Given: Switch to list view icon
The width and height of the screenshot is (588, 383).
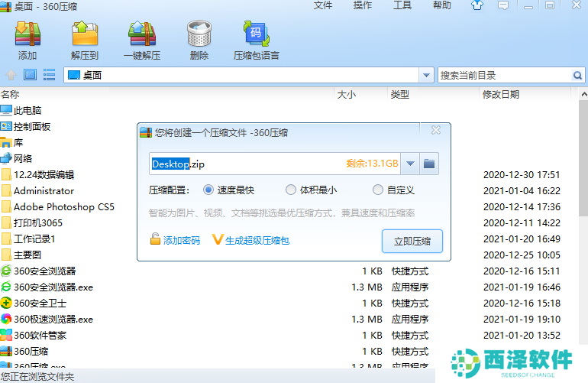Looking at the screenshot, I should [50, 75].
